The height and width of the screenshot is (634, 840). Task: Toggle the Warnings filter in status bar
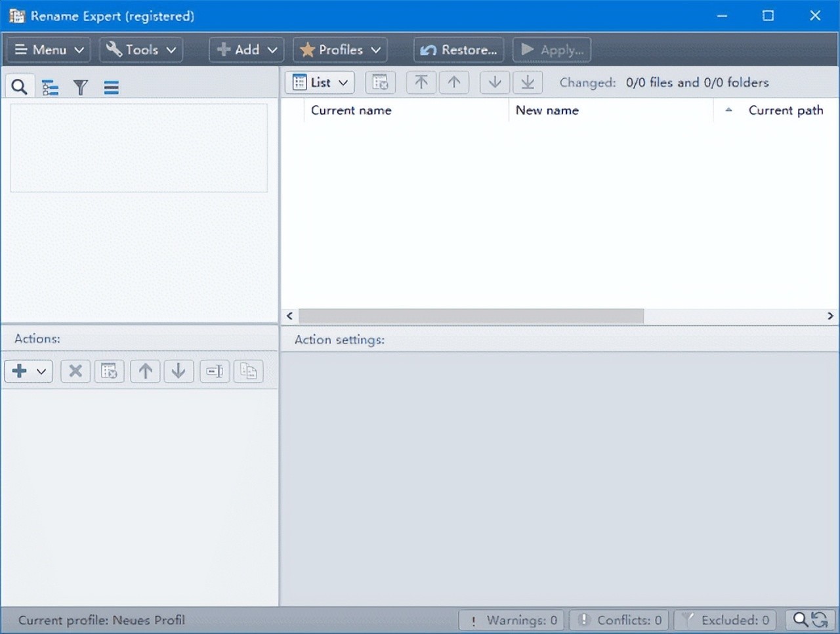pyautogui.click(x=513, y=620)
